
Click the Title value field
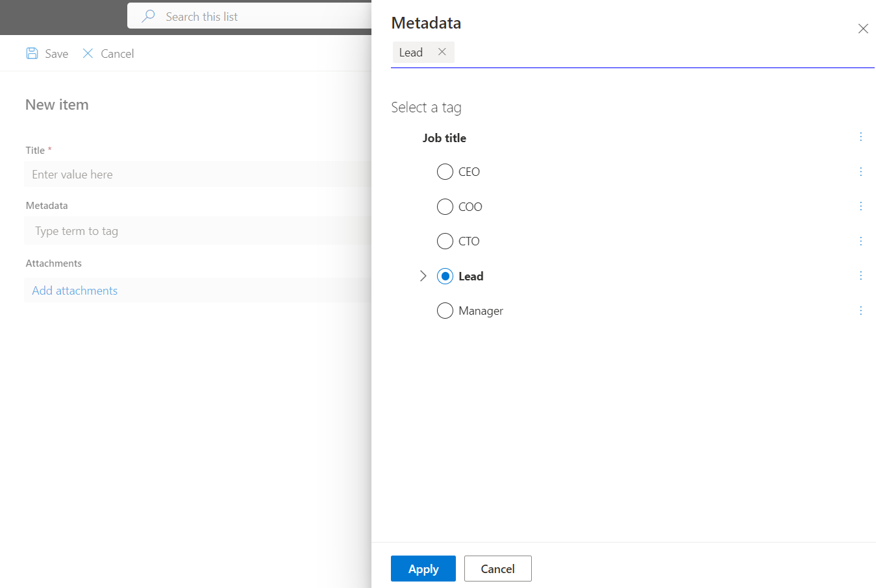[x=195, y=174]
